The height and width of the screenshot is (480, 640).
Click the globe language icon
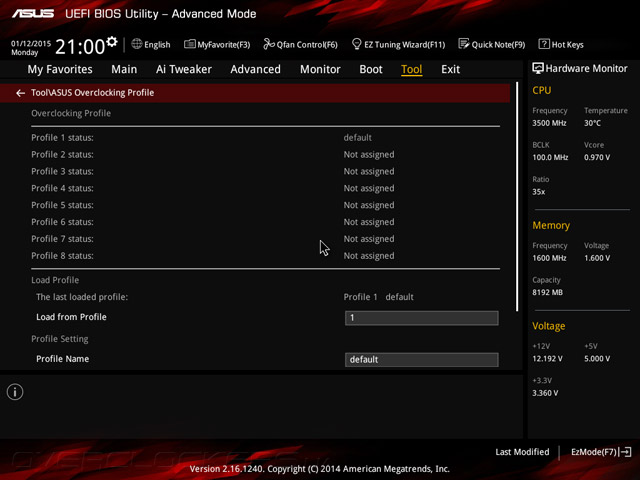136,44
